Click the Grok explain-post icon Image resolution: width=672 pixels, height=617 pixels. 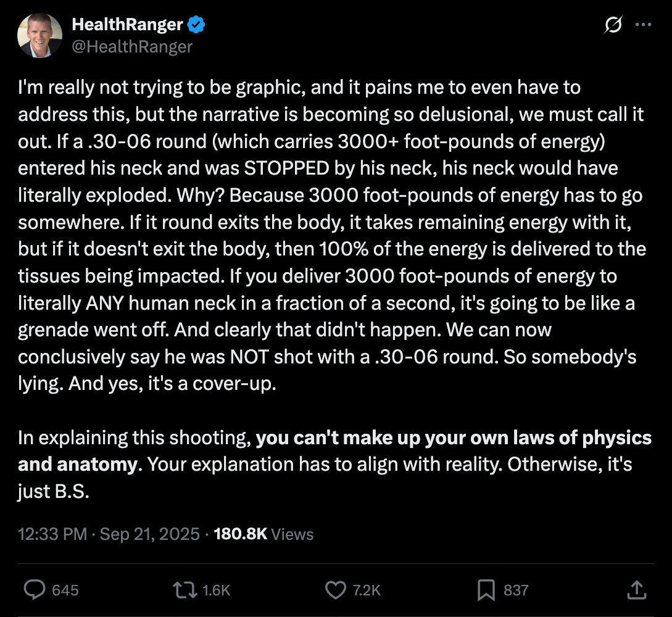tap(613, 25)
